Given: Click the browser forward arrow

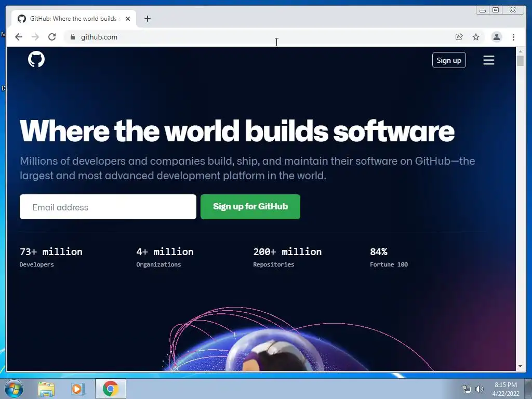Looking at the screenshot, I should tap(35, 37).
